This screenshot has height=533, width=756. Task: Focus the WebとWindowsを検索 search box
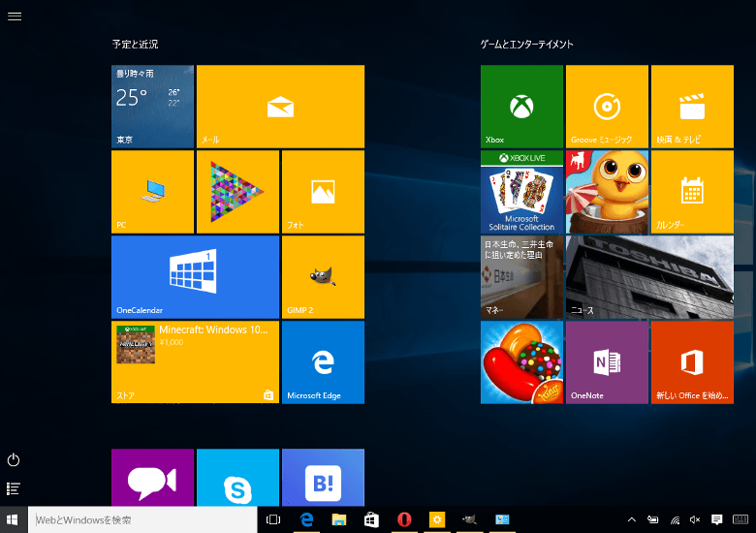coord(142,520)
